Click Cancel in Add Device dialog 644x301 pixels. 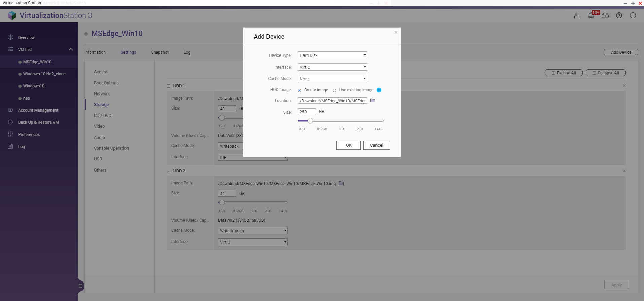[x=377, y=145]
